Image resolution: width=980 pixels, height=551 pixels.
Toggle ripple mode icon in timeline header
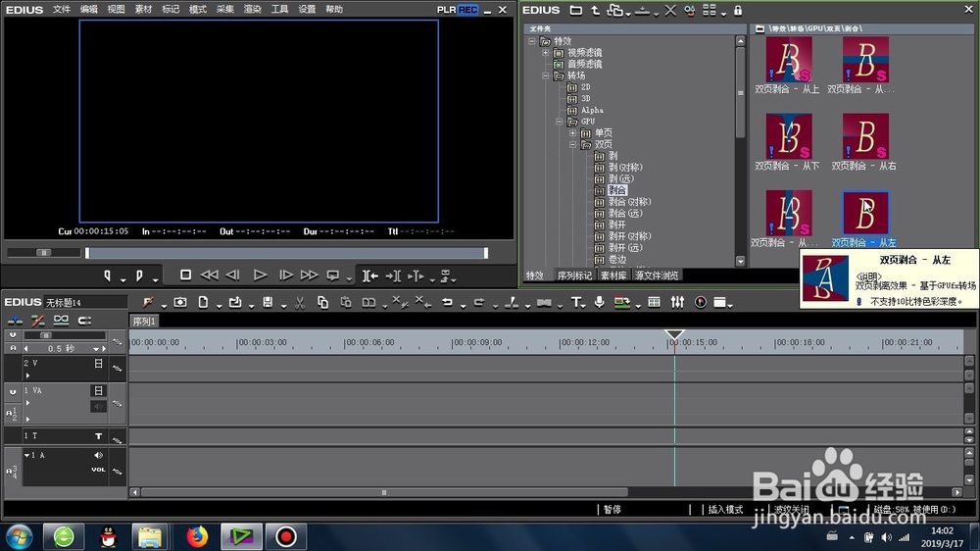37,321
